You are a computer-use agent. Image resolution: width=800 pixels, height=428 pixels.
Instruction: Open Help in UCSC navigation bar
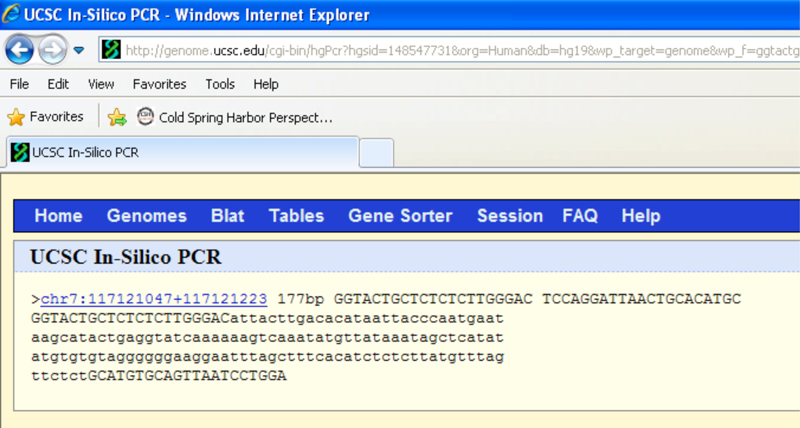(x=641, y=216)
